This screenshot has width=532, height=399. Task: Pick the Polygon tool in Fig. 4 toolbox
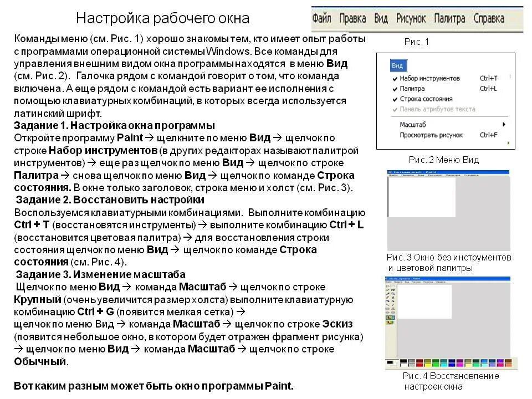click(x=393, y=309)
